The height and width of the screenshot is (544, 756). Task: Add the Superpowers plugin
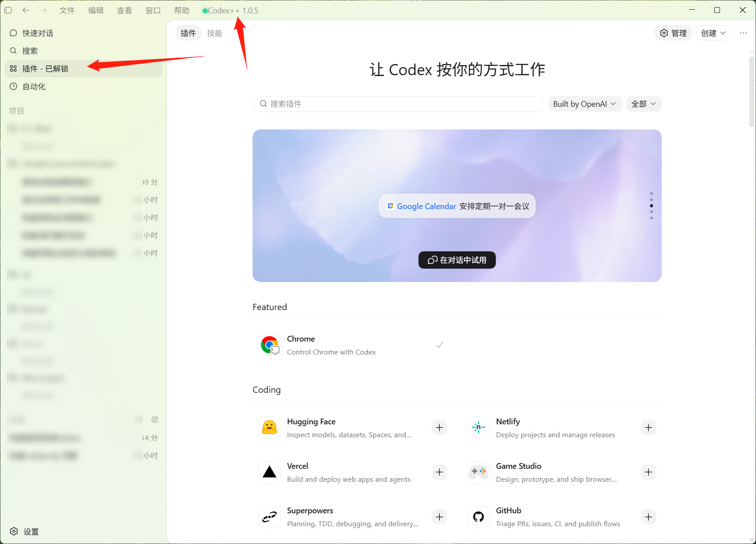coord(439,517)
